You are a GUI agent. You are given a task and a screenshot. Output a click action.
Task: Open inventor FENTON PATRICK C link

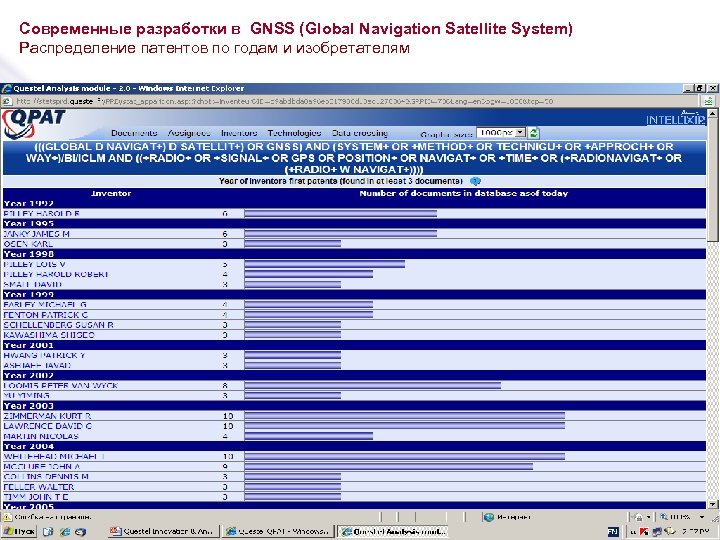click(45, 315)
